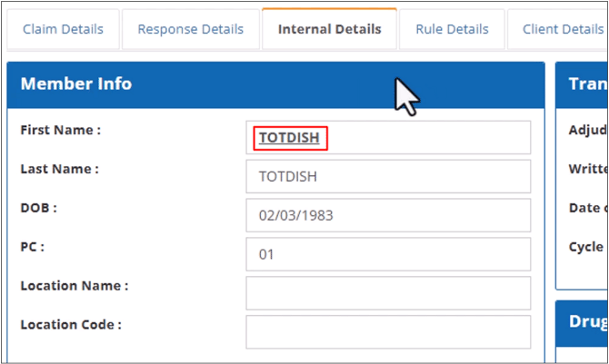Image resolution: width=609 pixels, height=364 pixels.
Task: Click the Last Name label
Action: pos(59,169)
